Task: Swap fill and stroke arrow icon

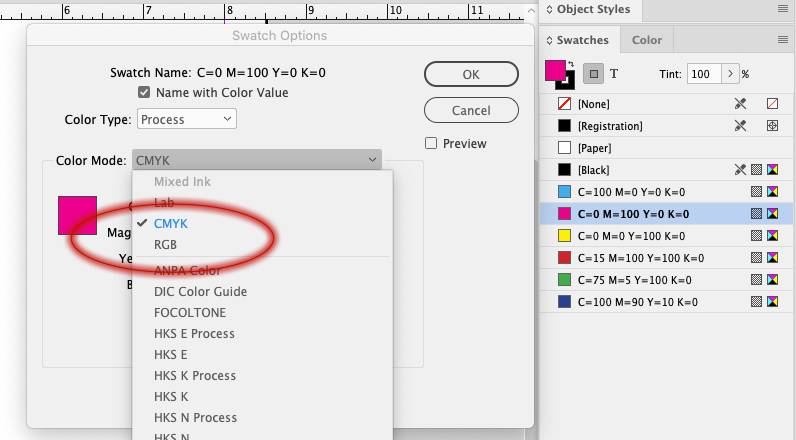Action: tap(571, 64)
